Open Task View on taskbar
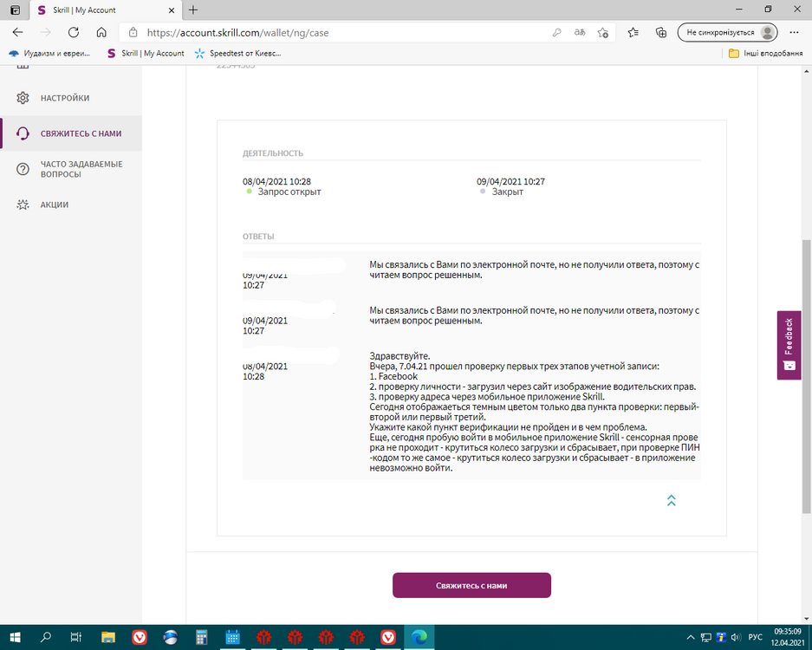 pos(76,637)
